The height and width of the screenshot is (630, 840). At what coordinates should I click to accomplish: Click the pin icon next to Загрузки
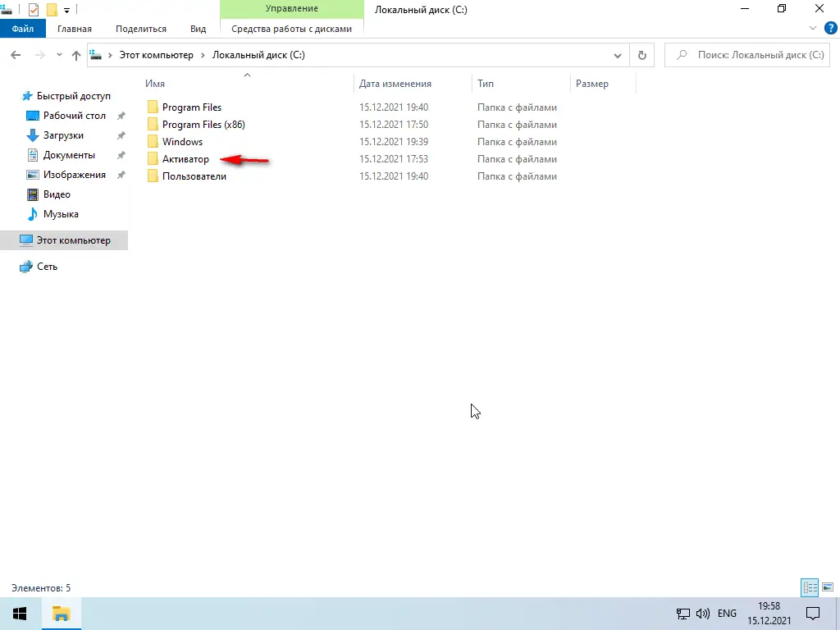121,135
